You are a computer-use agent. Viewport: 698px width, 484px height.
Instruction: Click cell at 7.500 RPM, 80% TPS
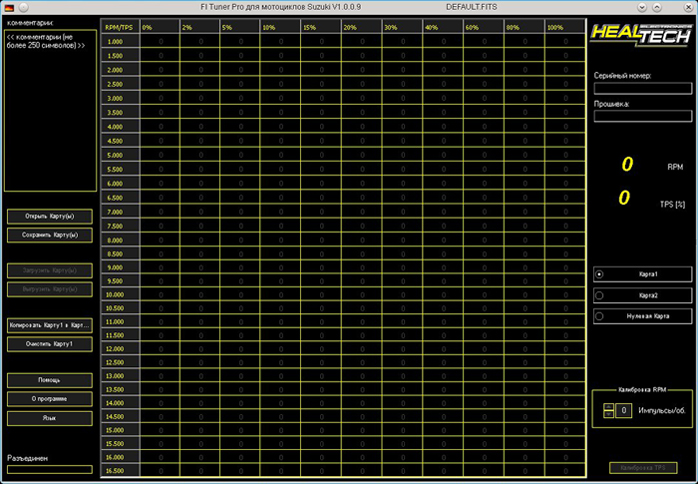524,226
